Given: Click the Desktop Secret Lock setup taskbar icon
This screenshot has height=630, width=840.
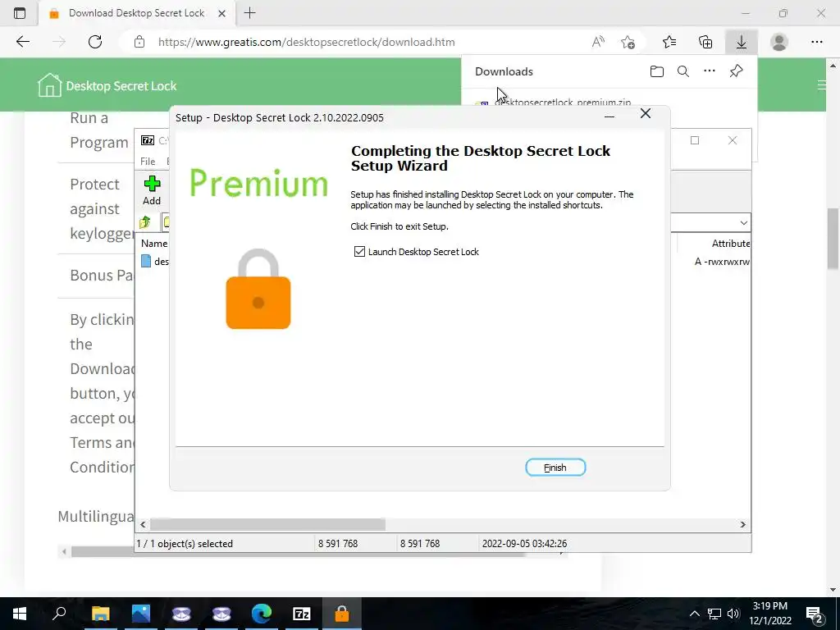Looking at the screenshot, I should point(342,614).
